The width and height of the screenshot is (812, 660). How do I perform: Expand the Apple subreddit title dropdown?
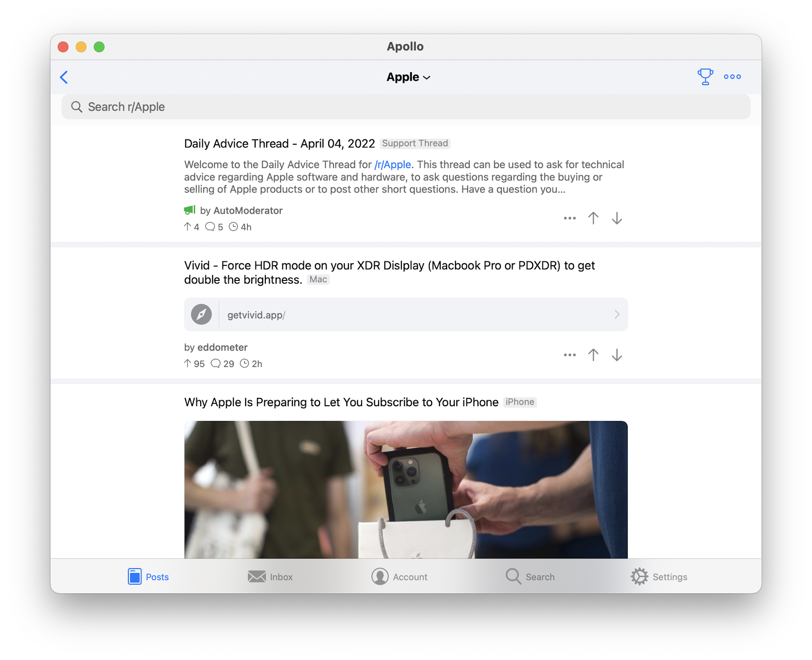[408, 77]
